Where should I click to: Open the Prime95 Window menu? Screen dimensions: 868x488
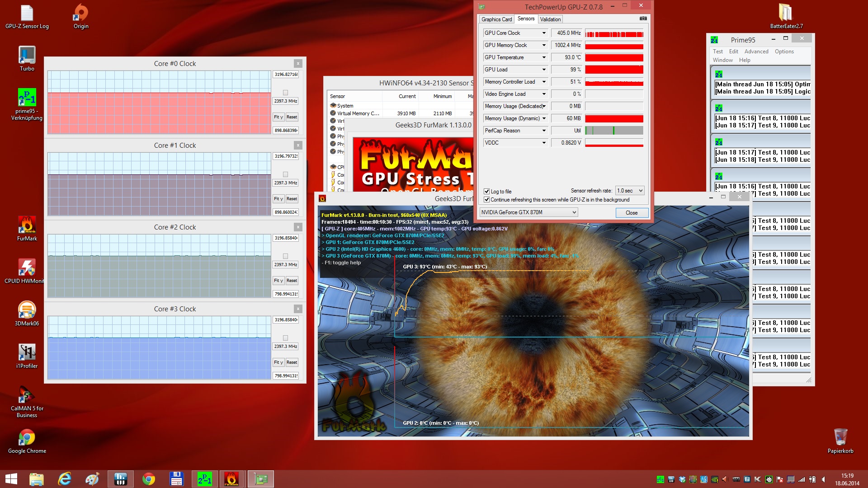point(722,60)
